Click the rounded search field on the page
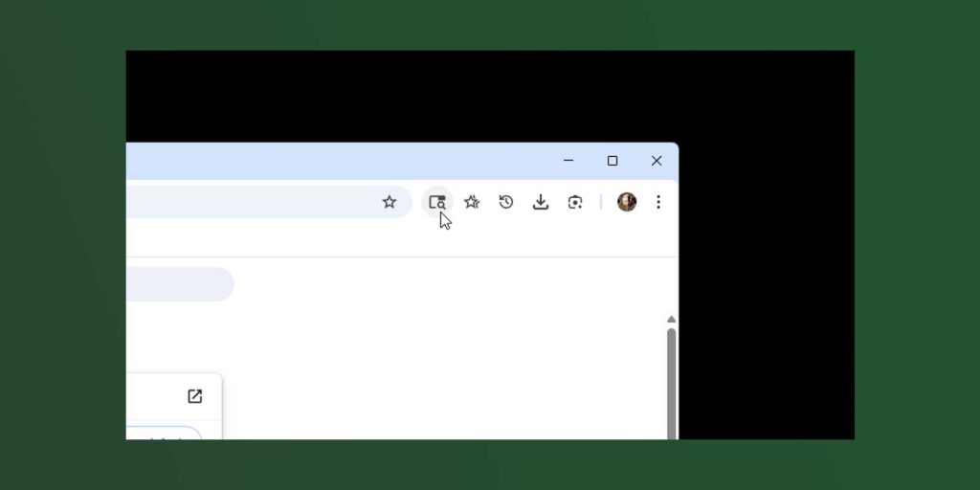 click(x=180, y=284)
